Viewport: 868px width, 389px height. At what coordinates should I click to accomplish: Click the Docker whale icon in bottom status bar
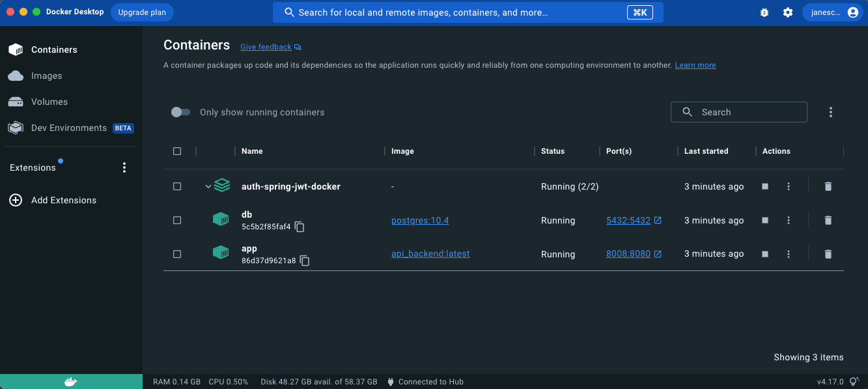(x=71, y=381)
